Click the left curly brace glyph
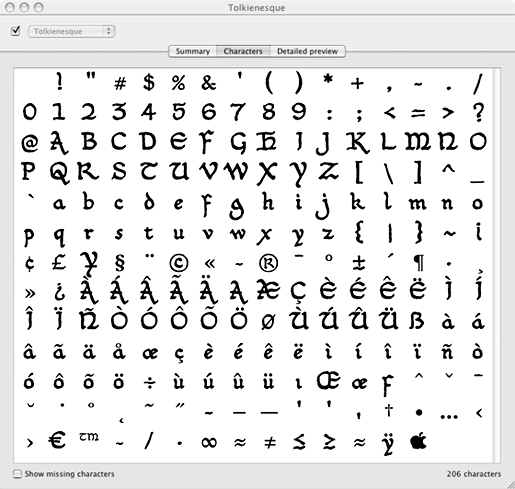Image resolution: width=515 pixels, height=489 pixels. [359, 232]
